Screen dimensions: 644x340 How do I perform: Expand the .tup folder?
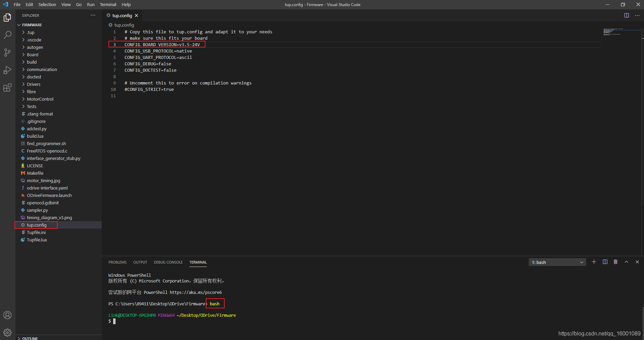(31, 32)
